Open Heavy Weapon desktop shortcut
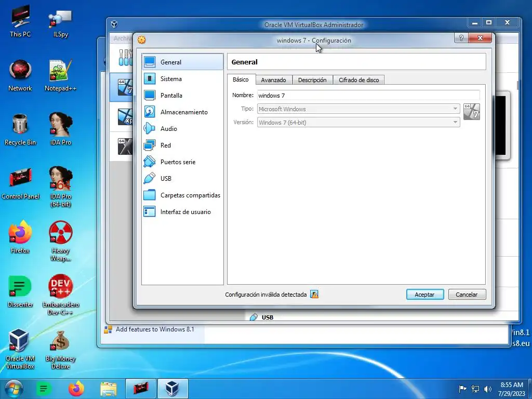Screen dimensions: 532x399 pyautogui.click(x=60, y=241)
